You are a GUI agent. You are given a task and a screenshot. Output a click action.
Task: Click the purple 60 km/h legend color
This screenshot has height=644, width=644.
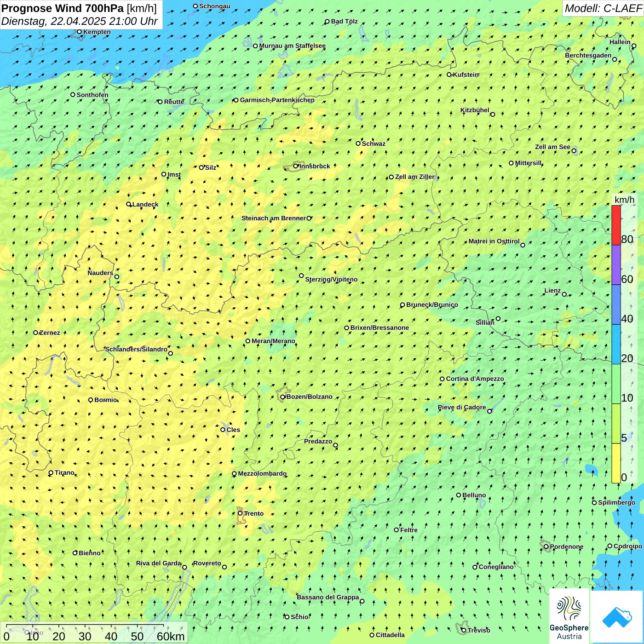click(x=616, y=265)
